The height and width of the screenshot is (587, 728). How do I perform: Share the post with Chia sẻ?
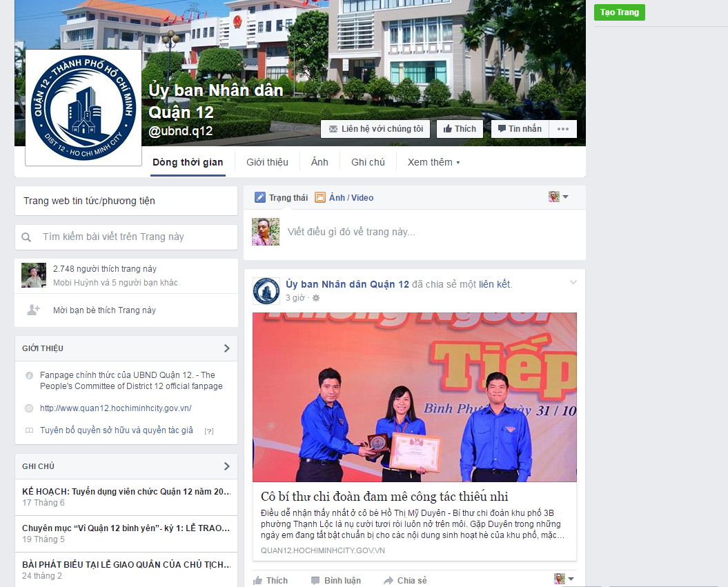point(405,581)
